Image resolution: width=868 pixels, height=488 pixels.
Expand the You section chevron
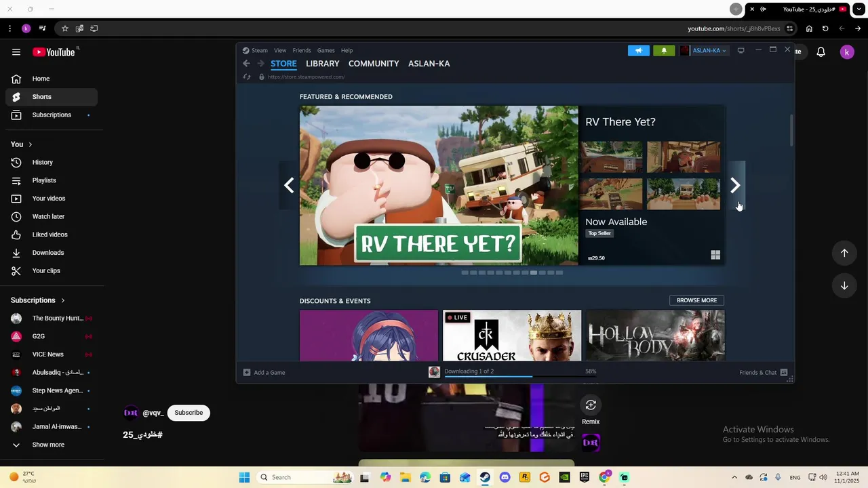[x=30, y=144]
